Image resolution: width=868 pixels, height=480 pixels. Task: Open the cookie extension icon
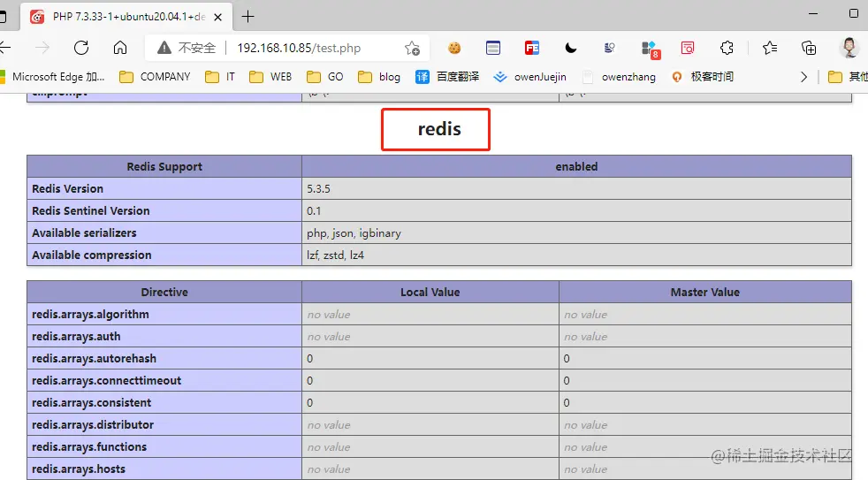(454, 48)
